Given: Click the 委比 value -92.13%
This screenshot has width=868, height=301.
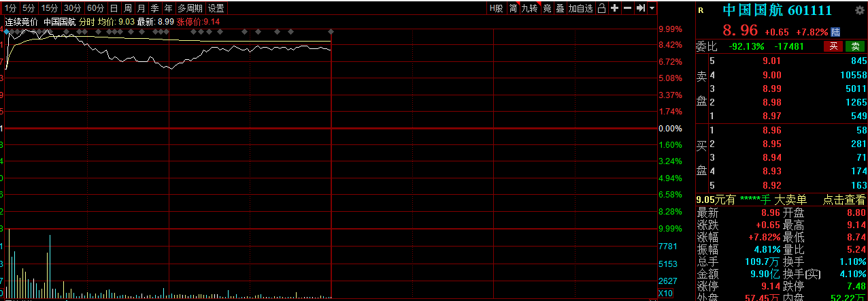Looking at the screenshot, I should click(x=746, y=46).
